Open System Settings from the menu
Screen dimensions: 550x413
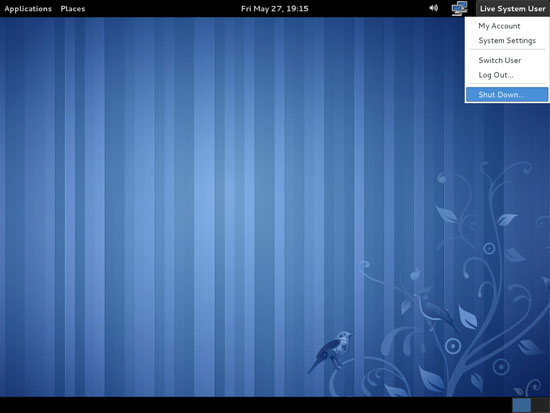pos(507,41)
